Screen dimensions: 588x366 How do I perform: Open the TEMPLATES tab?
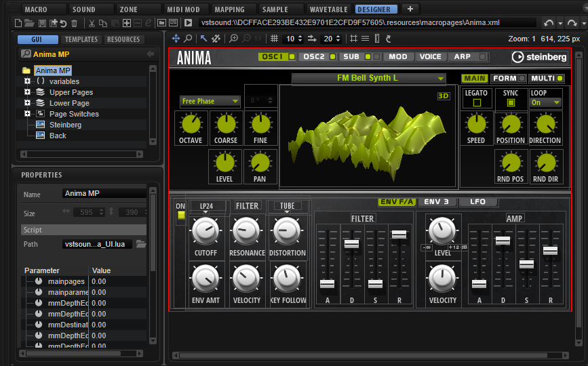81,39
